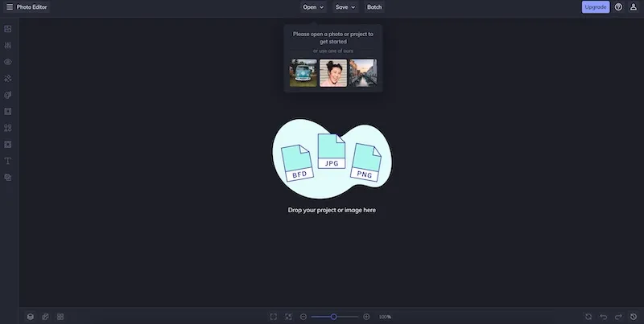Viewport: 644px width, 324px height.
Task: Open the user account icon
Action: [x=634, y=7]
